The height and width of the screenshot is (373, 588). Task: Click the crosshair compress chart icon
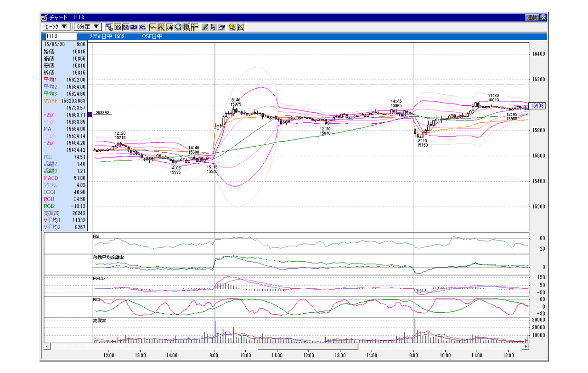coord(170,27)
